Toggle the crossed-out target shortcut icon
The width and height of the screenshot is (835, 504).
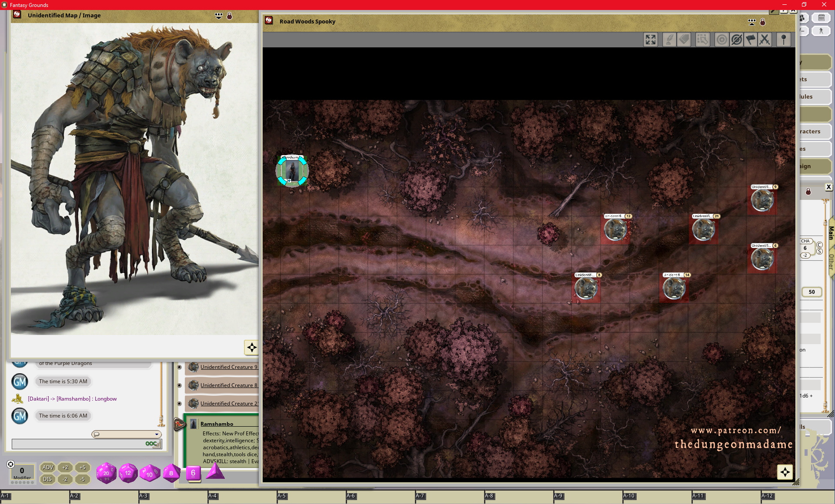point(736,40)
